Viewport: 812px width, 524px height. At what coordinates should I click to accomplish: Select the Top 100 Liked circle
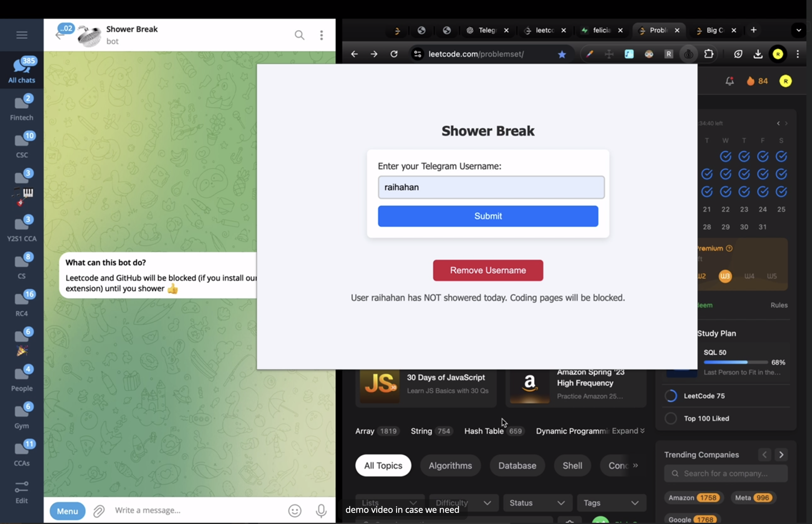(671, 419)
